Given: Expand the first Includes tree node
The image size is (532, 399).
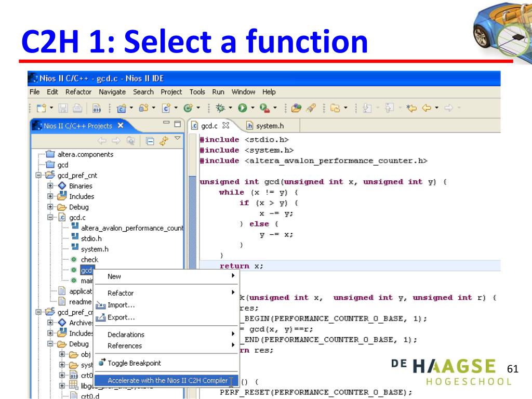Looking at the screenshot, I should click(50, 196).
